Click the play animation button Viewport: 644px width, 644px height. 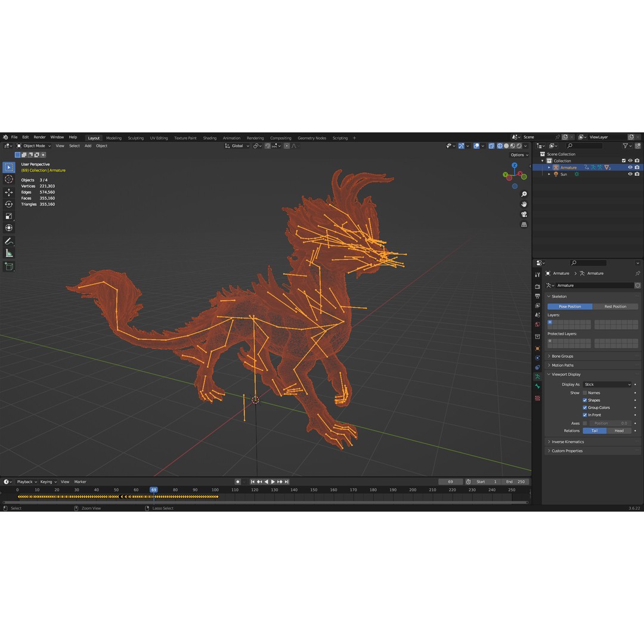[x=273, y=482]
